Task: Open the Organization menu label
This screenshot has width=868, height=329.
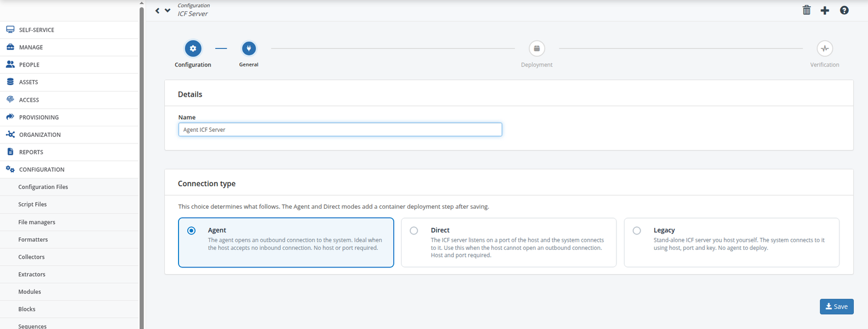Action: (40, 135)
